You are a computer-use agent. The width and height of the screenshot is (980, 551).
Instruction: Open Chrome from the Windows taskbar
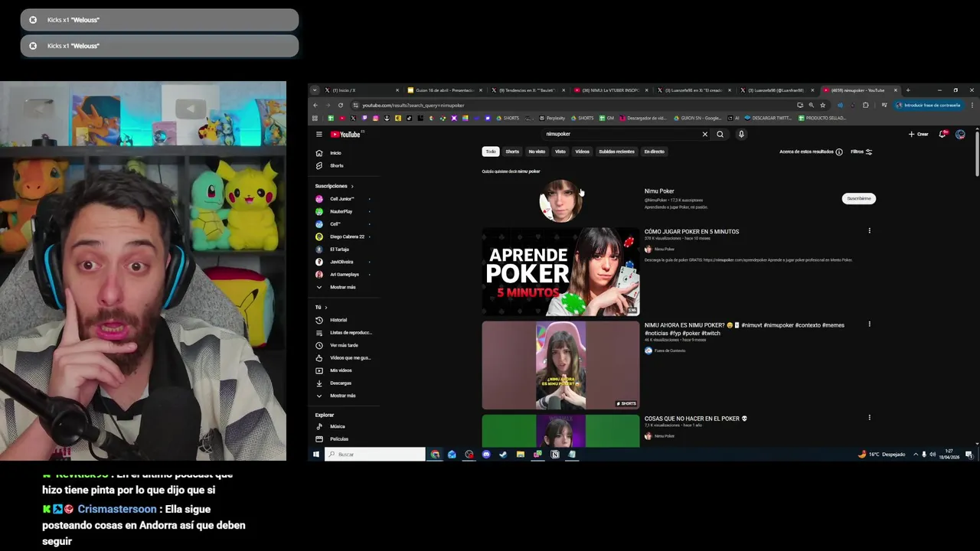click(x=435, y=455)
